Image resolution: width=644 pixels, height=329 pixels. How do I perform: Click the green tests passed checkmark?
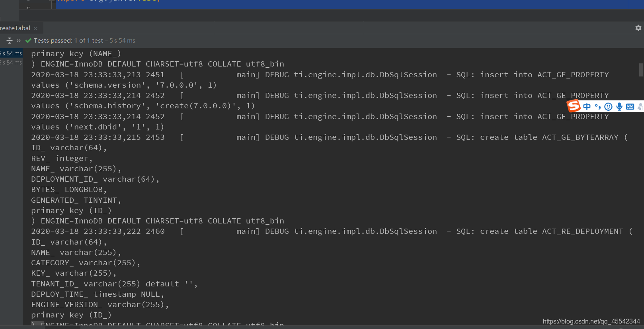tap(28, 41)
